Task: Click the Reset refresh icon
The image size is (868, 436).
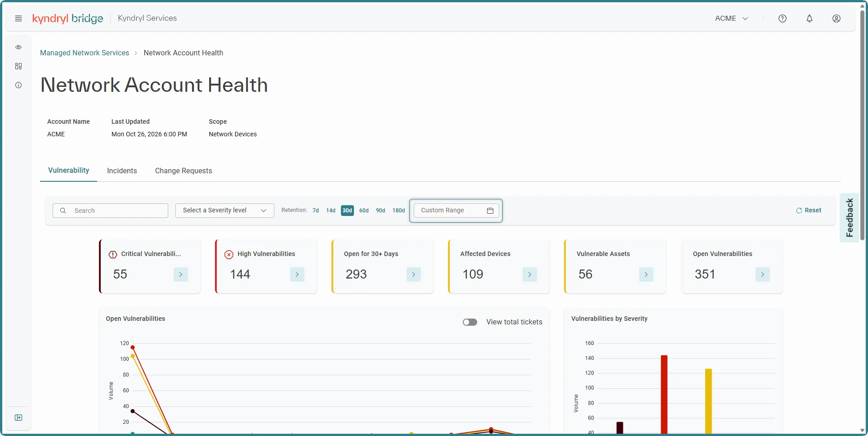Action: (799, 211)
